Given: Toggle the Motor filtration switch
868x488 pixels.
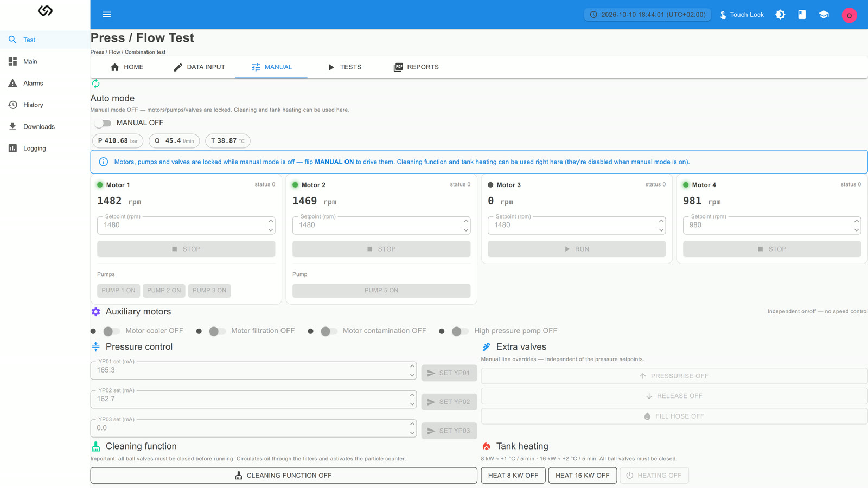Looking at the screenshot, I should coord(217,331).
